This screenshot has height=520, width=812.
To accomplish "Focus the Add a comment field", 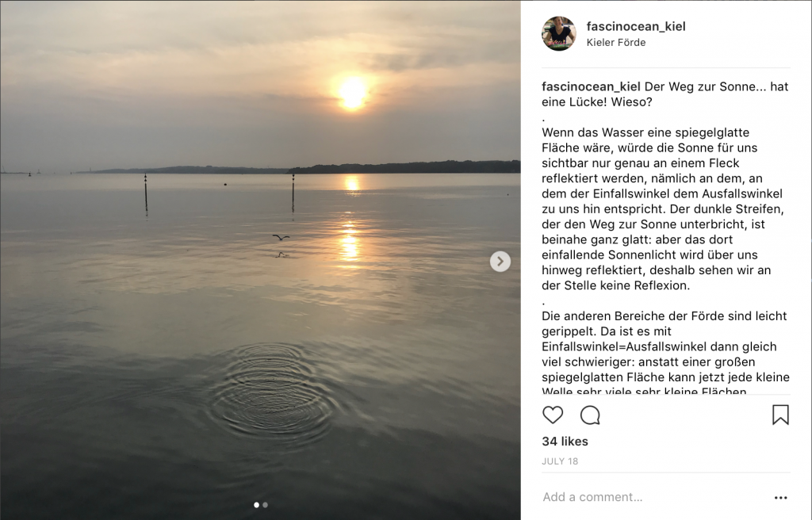I will point(653,497).
